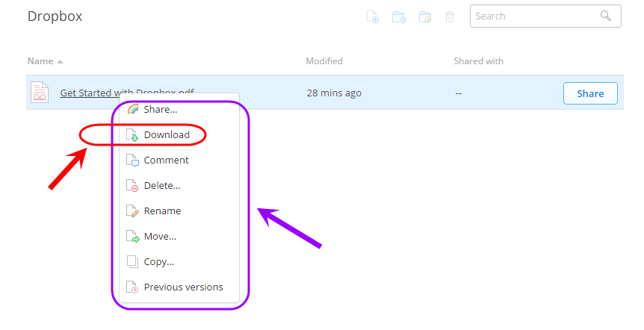Click the new folder icon in toolbar

pos(399,17)
